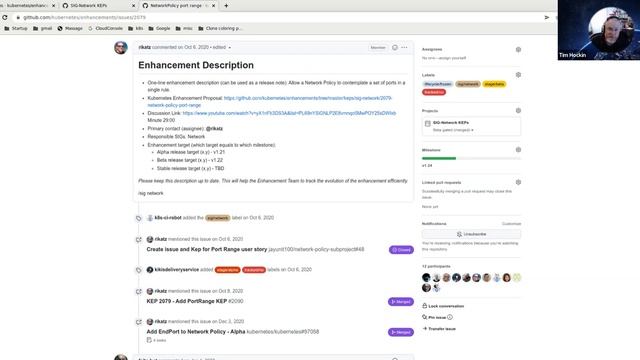Open the Assignees gear settings
This screenshot has width=640, height=360.
pos(518,49)
